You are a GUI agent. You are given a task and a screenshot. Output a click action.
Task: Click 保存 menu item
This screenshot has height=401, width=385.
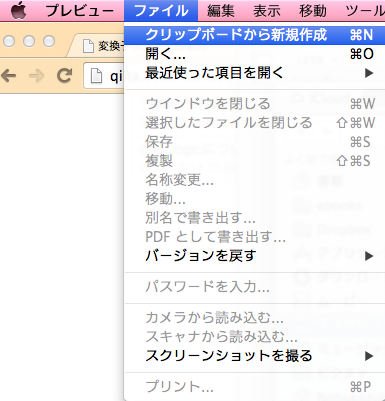[x=255, y=142]
